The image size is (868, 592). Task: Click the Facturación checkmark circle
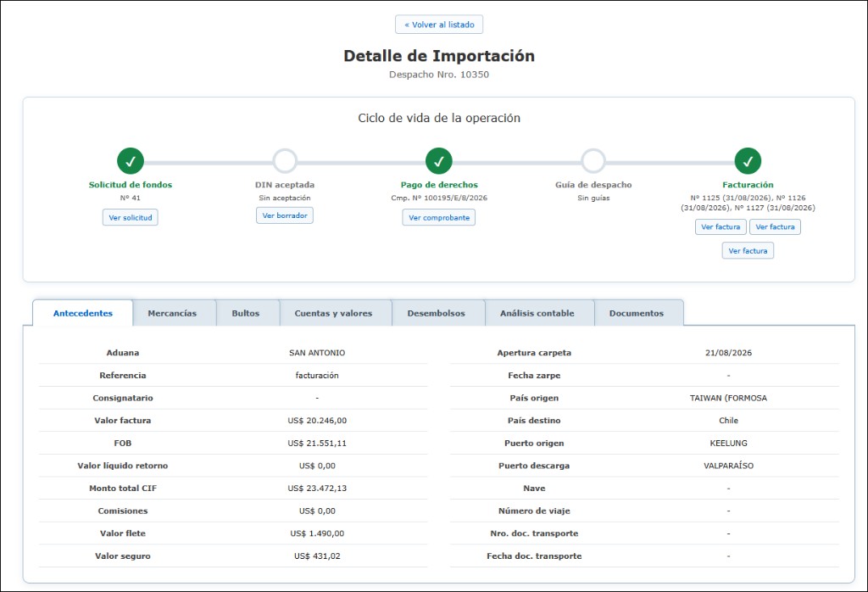pyautogui.click(x=748, y=161)
